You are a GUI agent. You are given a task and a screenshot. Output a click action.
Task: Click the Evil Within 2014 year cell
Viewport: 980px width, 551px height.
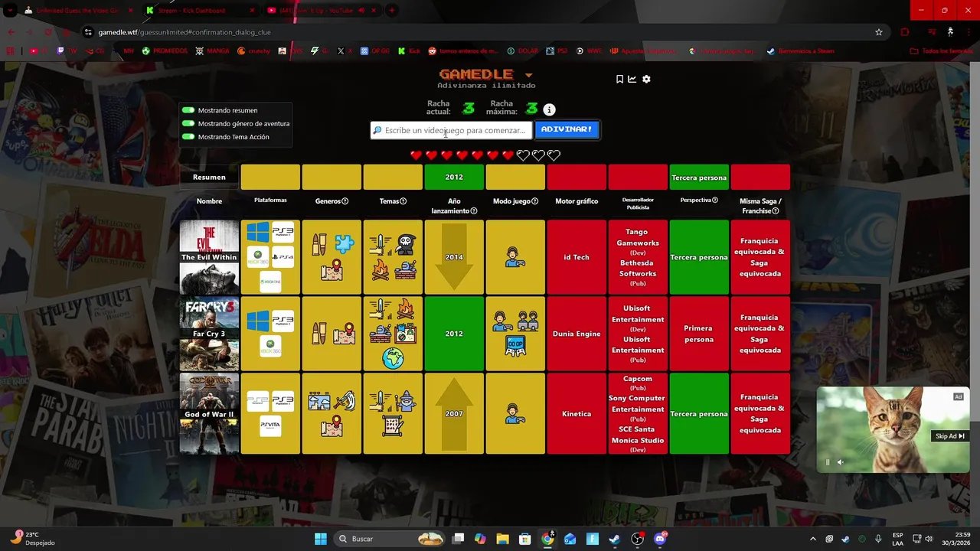pyautogui.click(x=454, y=257)
